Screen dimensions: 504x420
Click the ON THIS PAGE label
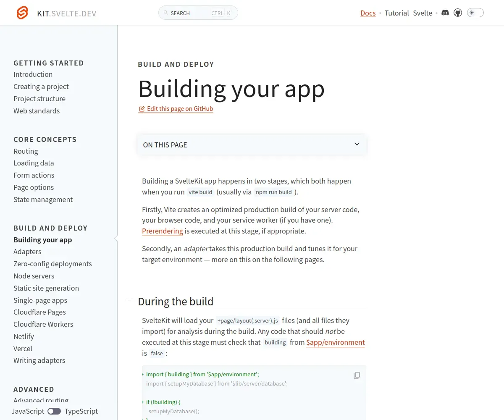click(165, 145)
